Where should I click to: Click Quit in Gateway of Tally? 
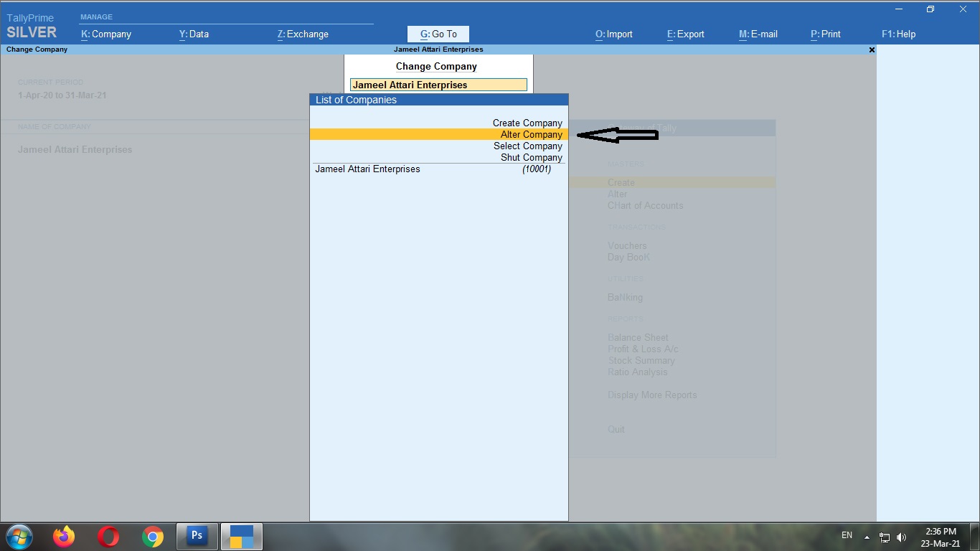tap(616, 429)
